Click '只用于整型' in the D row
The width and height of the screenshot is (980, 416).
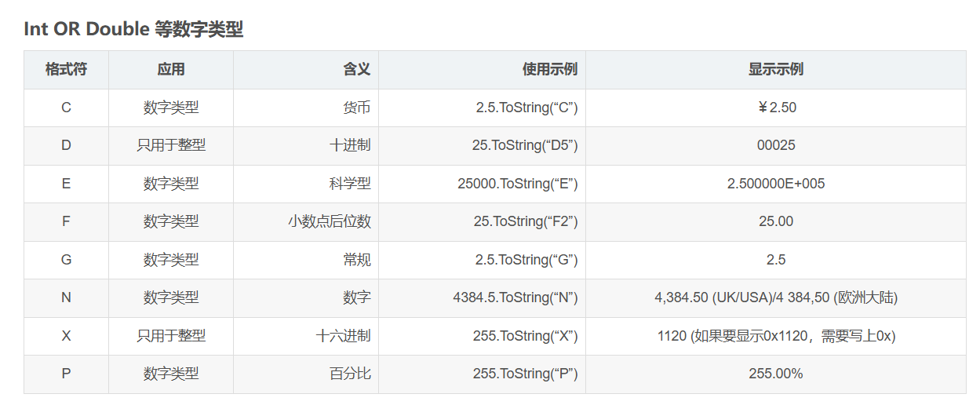(x=171, y=145)
